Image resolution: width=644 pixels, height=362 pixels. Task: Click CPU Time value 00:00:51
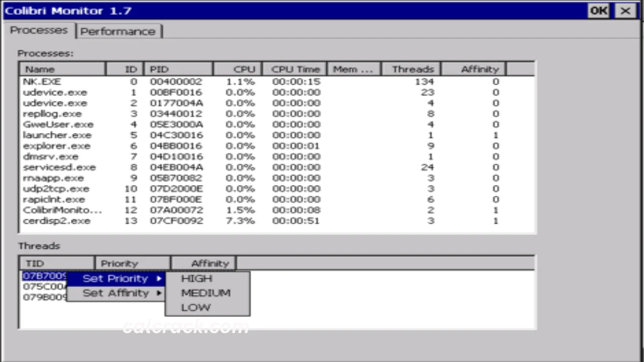pos(296,221)
